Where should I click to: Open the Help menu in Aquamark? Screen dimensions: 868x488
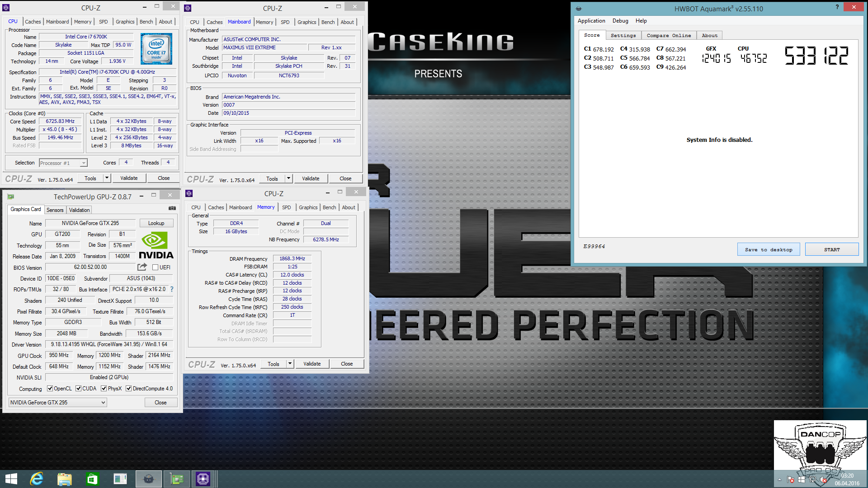click(x=641, y=21)
